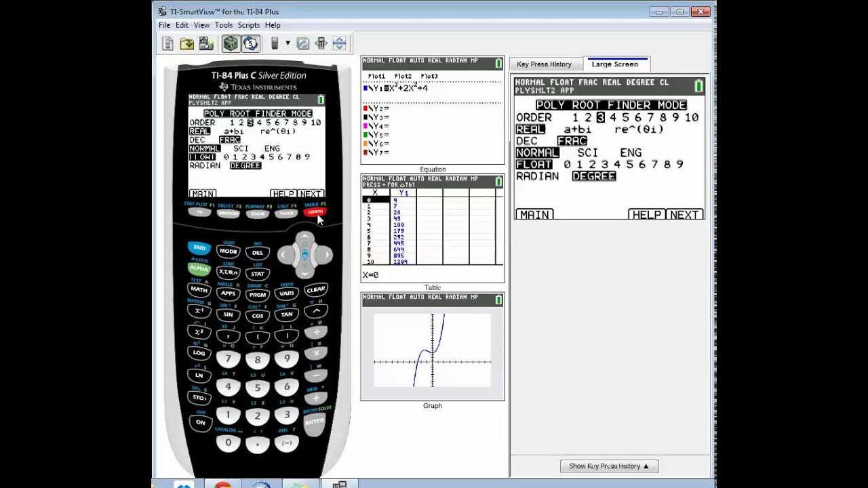Click the calculator model toolbar icon
868x488 pixels.
point(275,44)
